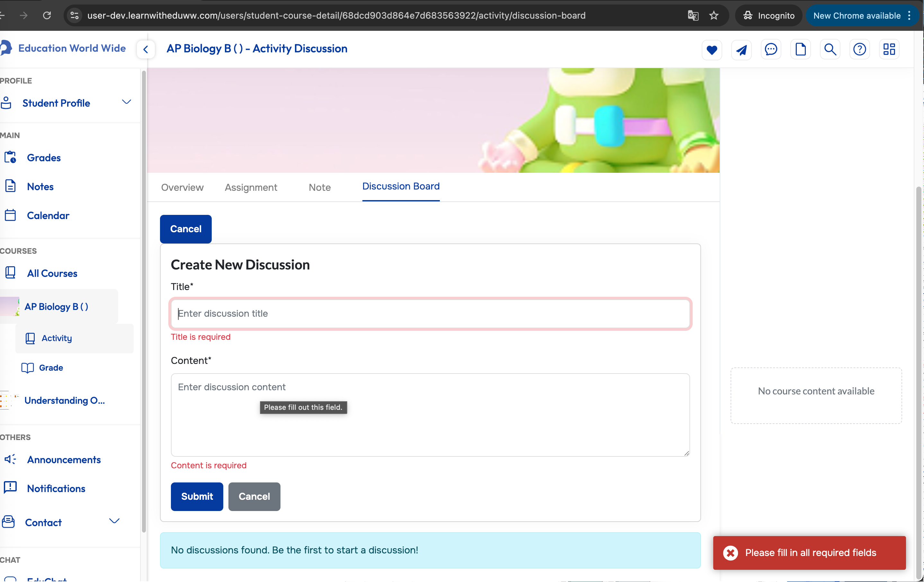Viewport: 924px width, 582px height.
Task: Open the chat bubble icon in header
Action: [x=771, y=49]
